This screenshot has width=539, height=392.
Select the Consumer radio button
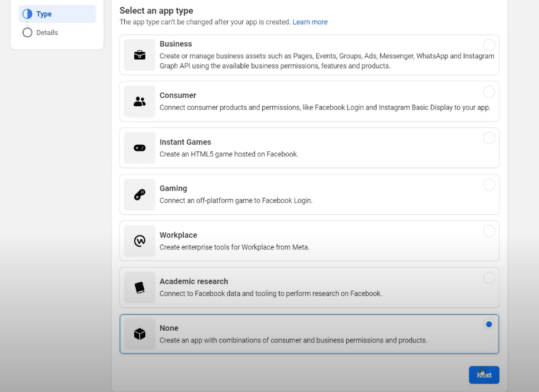[x=489, y=91]
